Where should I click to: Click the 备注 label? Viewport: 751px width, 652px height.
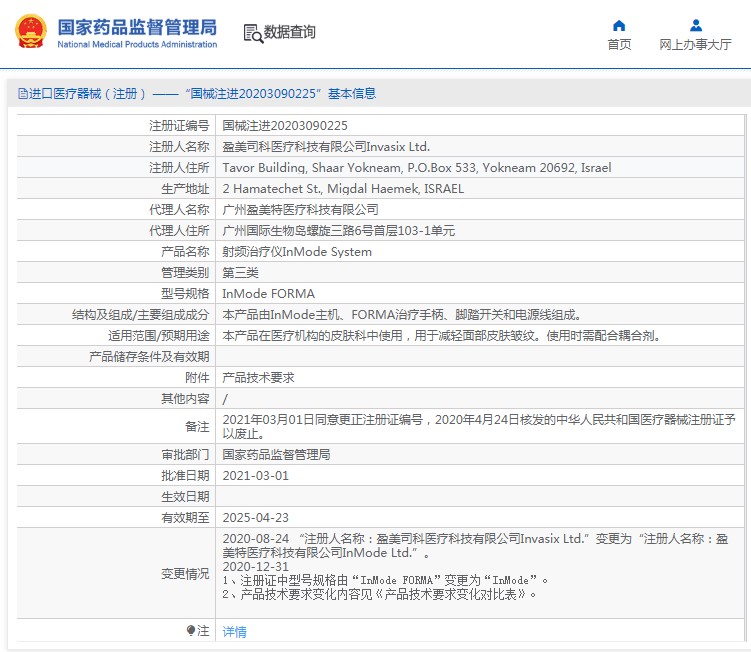click(x=197, y=426)
